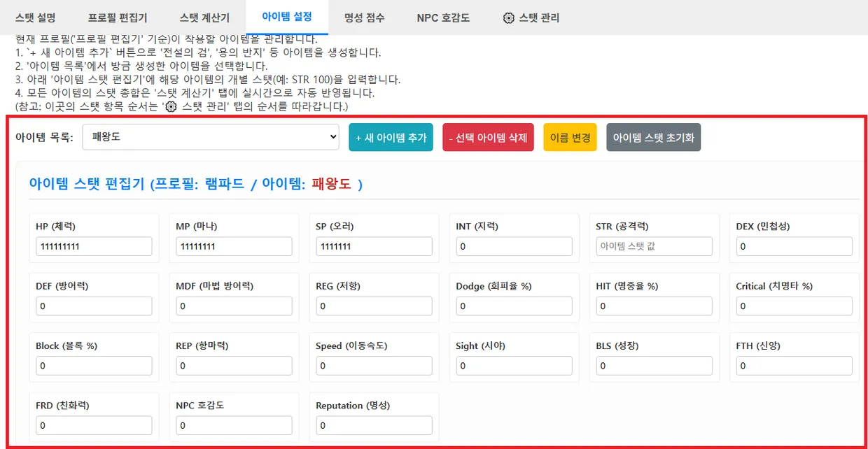Image resolution: width=868 pixels, height=449 pixels.
Task: Focus the HP (체력) input field
Action: [94, 246]
